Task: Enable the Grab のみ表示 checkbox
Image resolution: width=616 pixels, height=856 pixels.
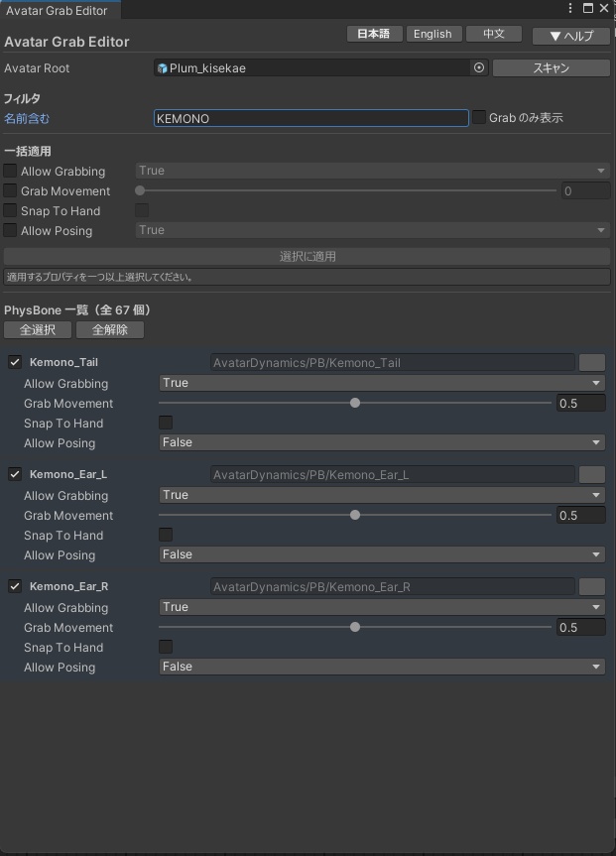Action: coord(479,117)
